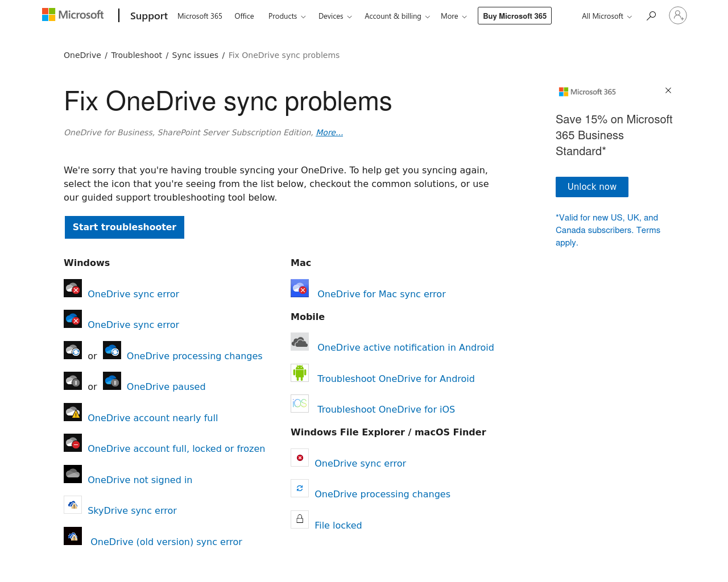The width and height of the screenshot is (728, 582).
Task: Click the account sign-in avatar icon
Action: 678,15
